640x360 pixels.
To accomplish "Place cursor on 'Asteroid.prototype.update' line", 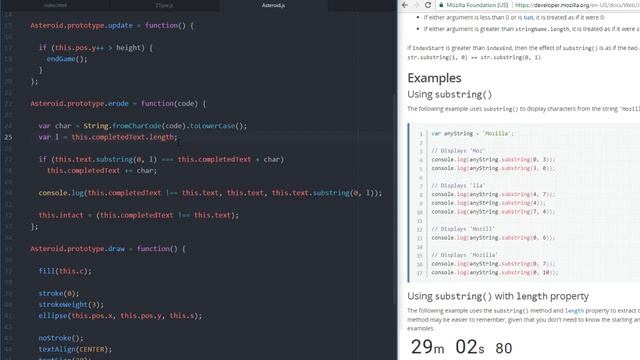I will [112, 25].
